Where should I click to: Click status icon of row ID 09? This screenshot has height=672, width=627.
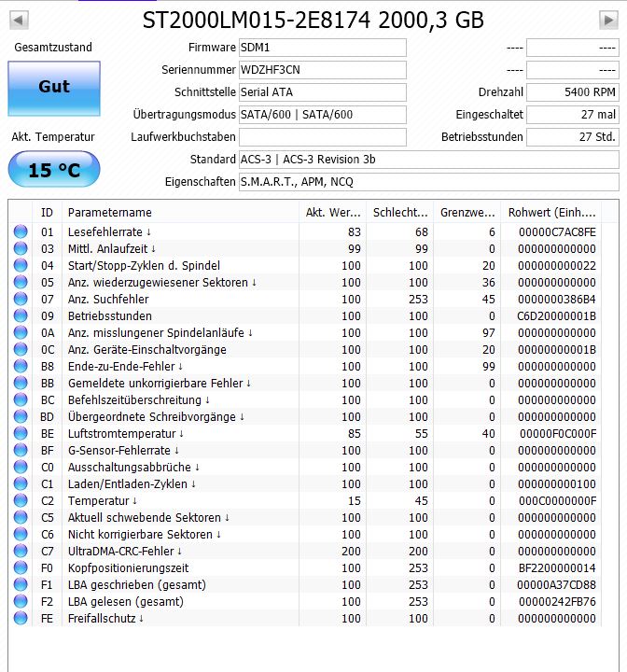(21, 315)
